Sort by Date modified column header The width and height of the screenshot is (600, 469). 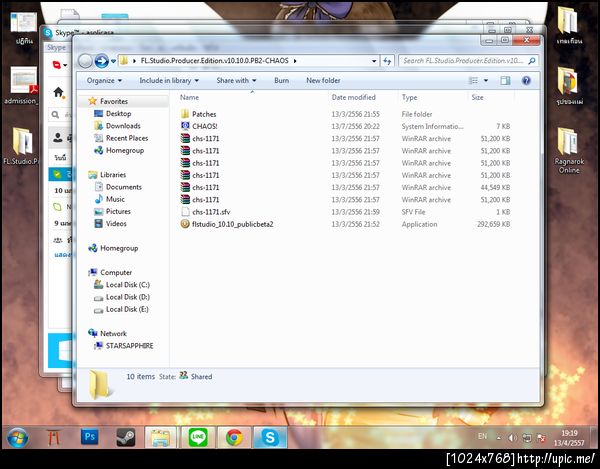(354, 97)
